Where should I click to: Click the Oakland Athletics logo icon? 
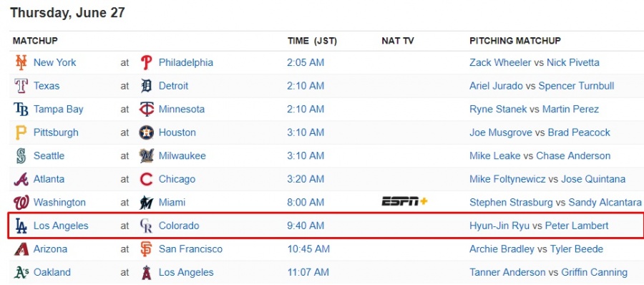point(21,272)
